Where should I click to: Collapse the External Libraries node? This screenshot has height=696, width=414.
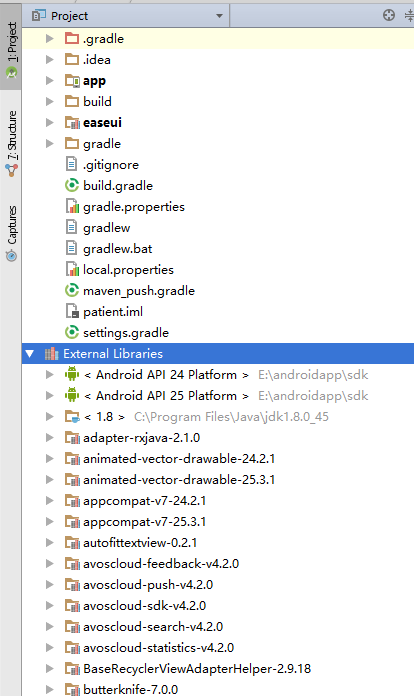30,354
